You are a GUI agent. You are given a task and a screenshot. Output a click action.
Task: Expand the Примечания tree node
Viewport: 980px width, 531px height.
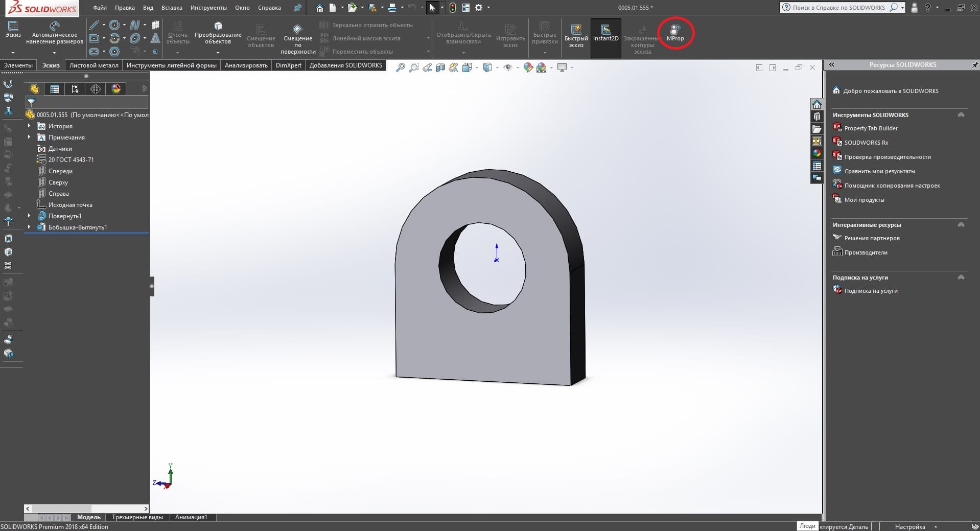coord(29,137)
